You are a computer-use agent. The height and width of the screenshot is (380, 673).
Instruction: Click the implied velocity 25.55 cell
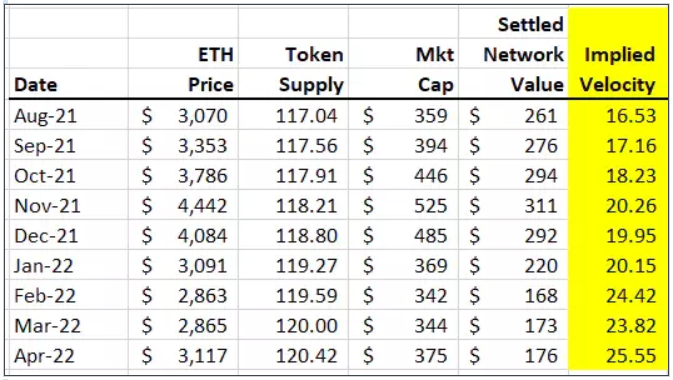[618, 356]
